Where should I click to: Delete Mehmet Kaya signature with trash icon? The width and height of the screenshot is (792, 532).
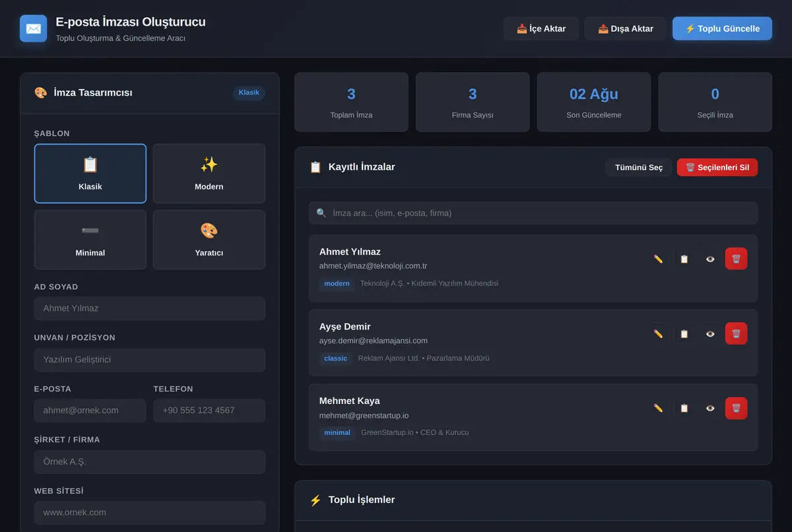point(736,408)
